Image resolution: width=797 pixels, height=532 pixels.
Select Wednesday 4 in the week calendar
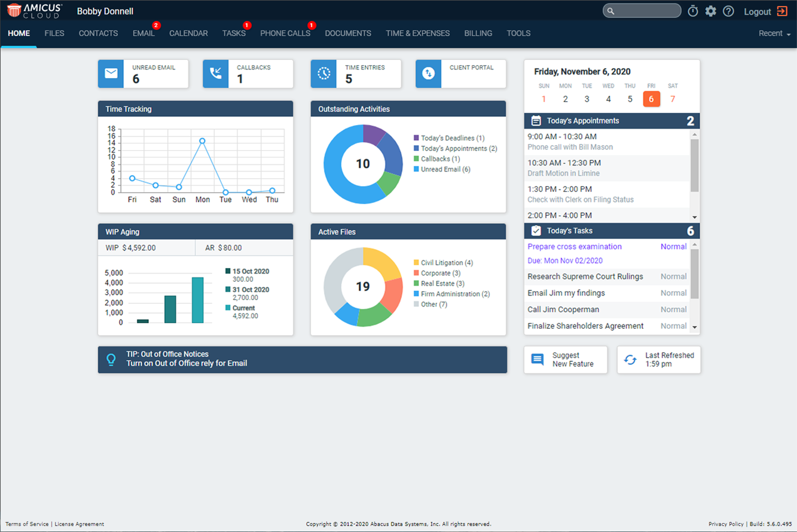click(x=608, y=99)
